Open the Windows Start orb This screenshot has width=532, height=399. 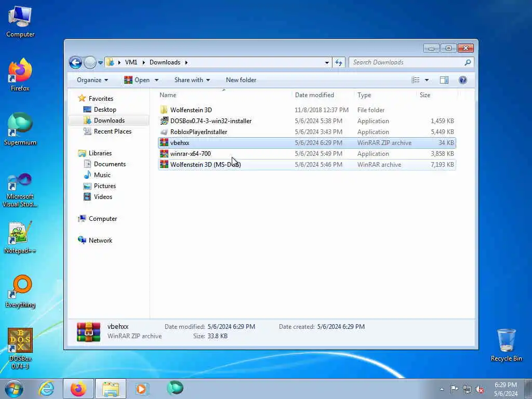pyautogui.click(x=14, y=389)
